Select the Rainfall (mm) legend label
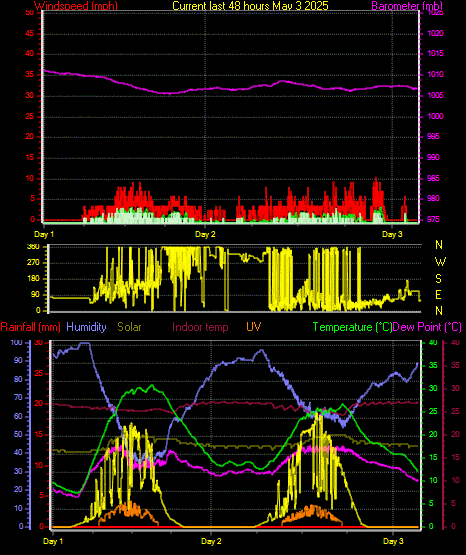 tap(30, 327)
